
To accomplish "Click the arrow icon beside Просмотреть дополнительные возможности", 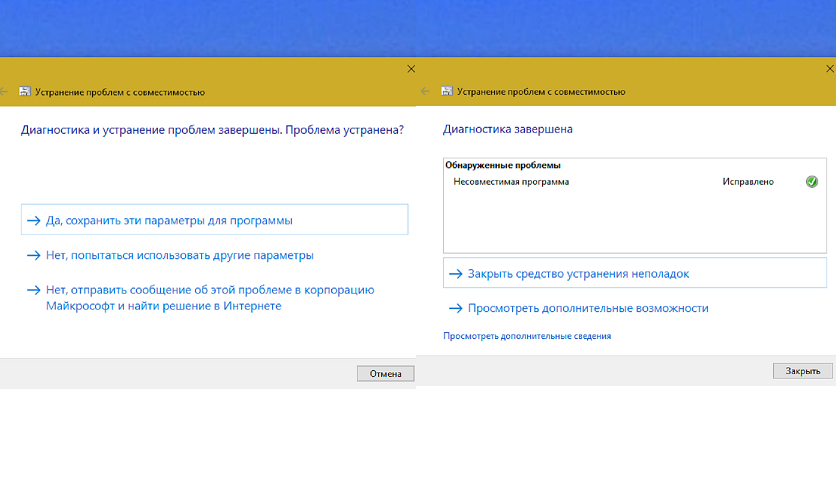I will point(455,309).
